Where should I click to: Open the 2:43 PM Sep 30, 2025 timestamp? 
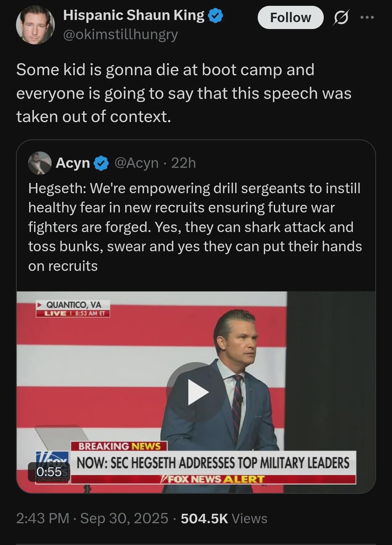tap(92, 518)
